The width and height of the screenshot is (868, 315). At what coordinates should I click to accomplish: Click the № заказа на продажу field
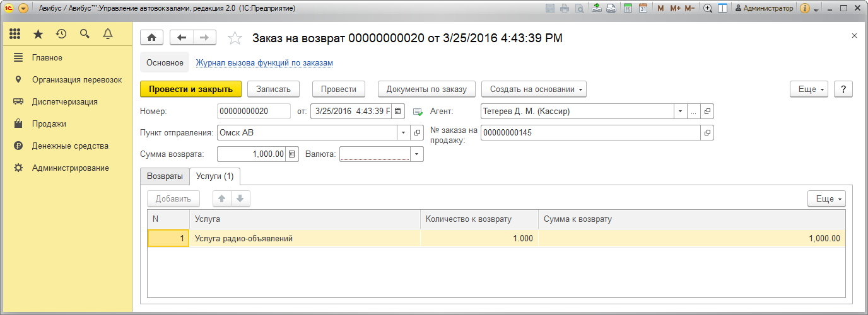[590, 133]
